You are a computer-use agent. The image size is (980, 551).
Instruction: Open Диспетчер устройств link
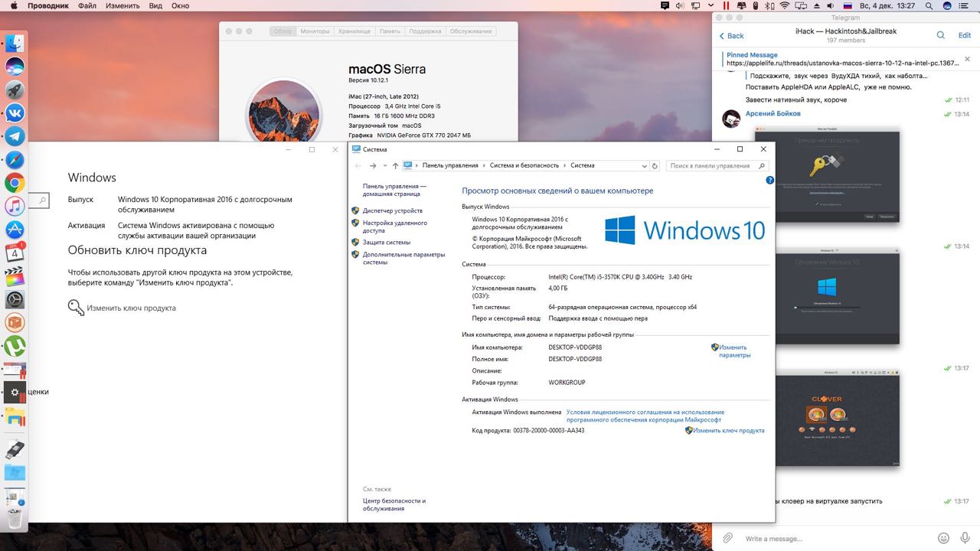393,210
